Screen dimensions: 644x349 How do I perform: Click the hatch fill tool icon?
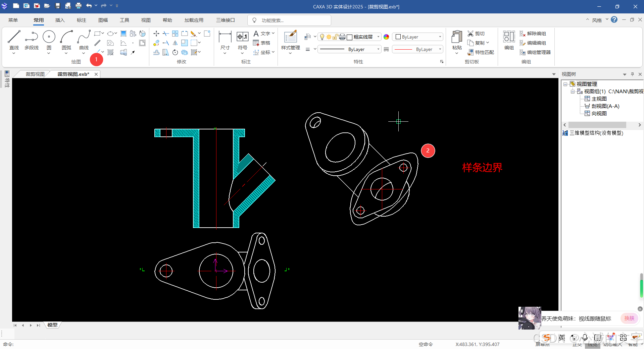110,52
